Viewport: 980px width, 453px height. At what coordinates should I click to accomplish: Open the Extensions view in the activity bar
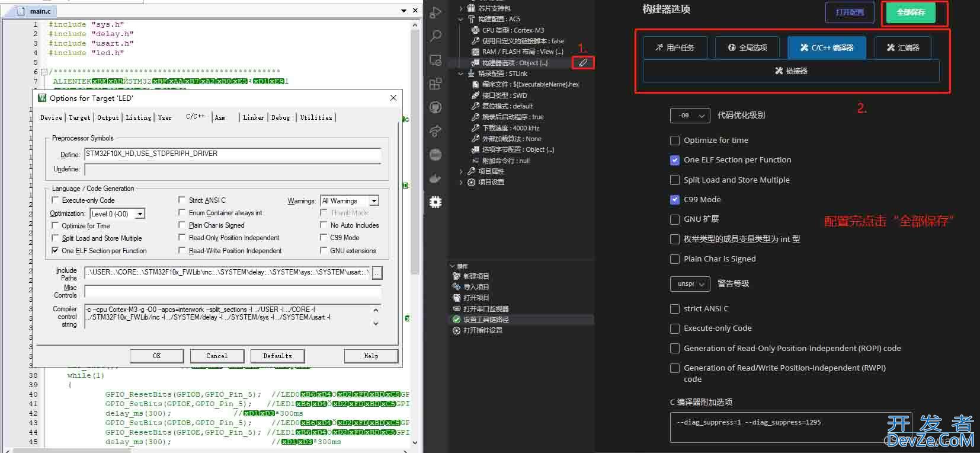pyautogui.click(x=435, y=84)
